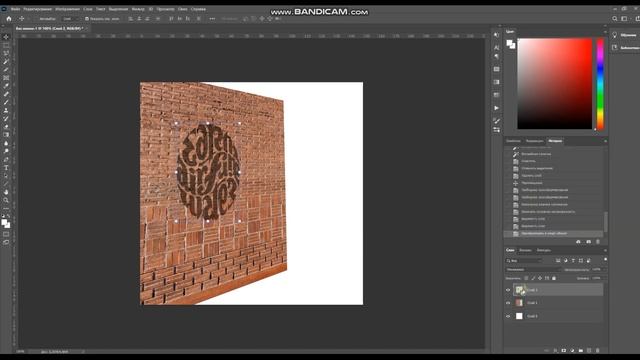The width and height of the screenshot is (640, 360).
Task: Toggle lock position
Action: (540, 278)
